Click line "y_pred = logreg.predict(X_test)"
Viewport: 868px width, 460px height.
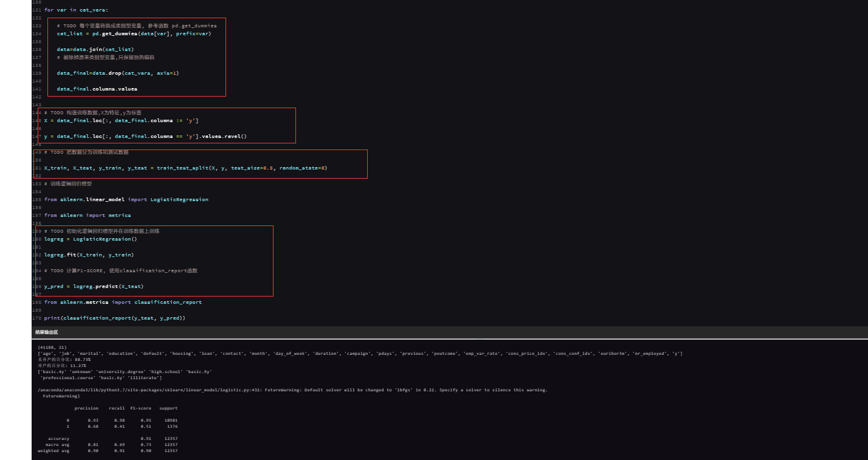[94, 286]
